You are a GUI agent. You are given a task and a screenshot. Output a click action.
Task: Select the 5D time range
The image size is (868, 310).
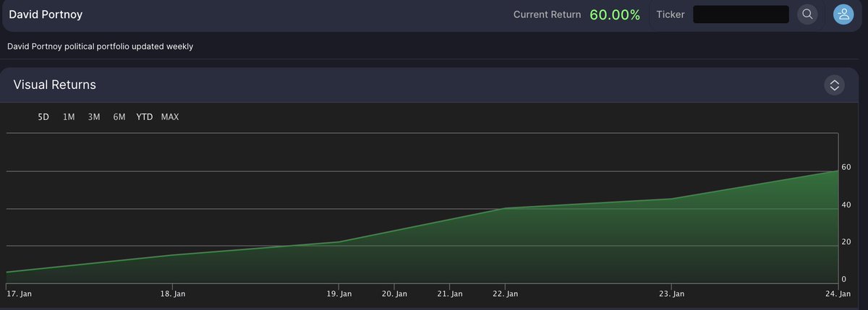(43, 117)
